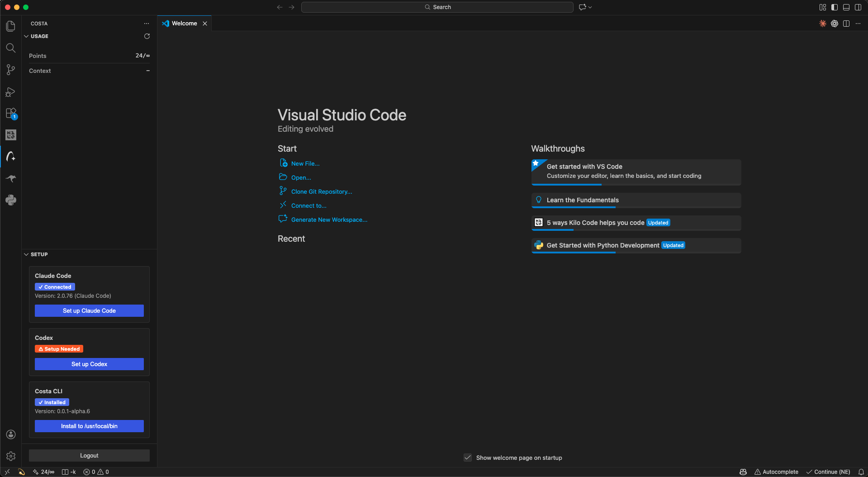Collapse the SETUP section
Image resolution: width=868 pixels, height=477 pixels.
pos(26,254)
